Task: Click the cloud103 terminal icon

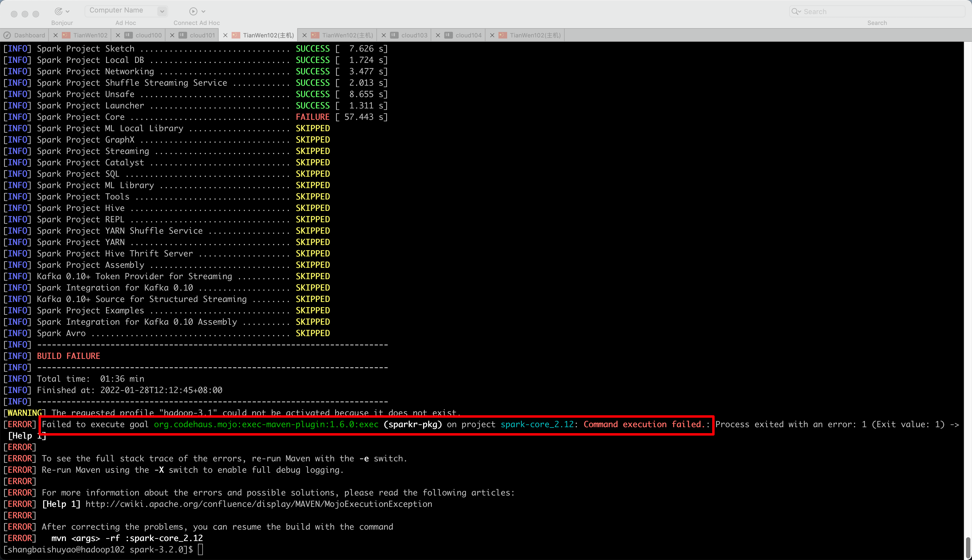Action: (x=394, y=35)
